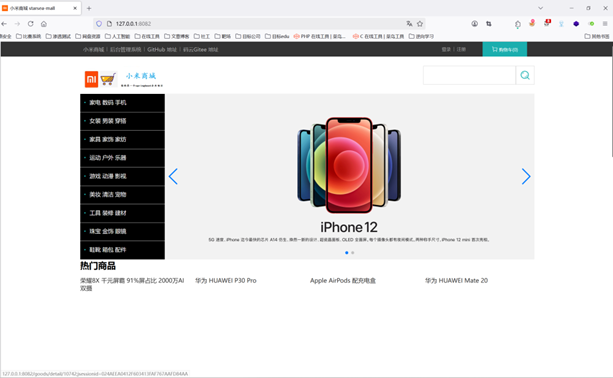Click the shield tracking protection icon
The height and width of the screenshot is (378, 613).
(99, 24)
